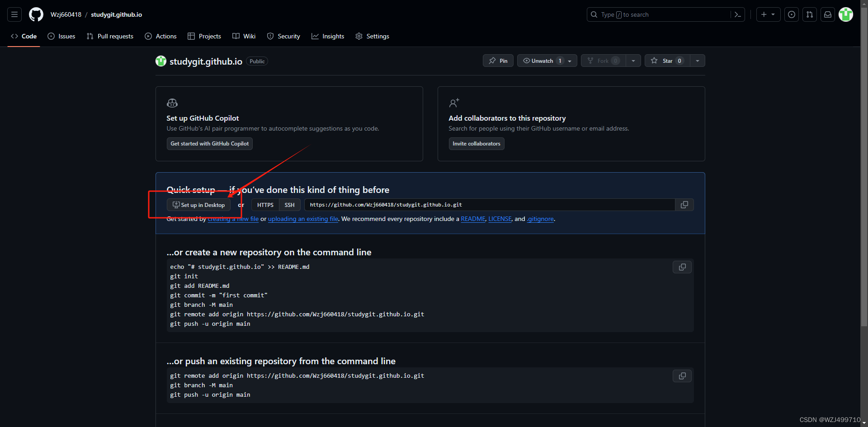Star the studygit.github.io repository
This screenshot has width=868, height=427.
[667, 61]
